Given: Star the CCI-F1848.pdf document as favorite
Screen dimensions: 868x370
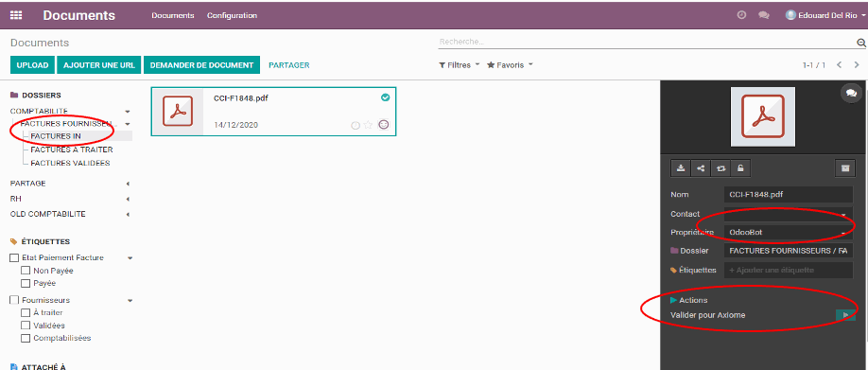Looking at the screenshot, I should [x=368, y=125].
